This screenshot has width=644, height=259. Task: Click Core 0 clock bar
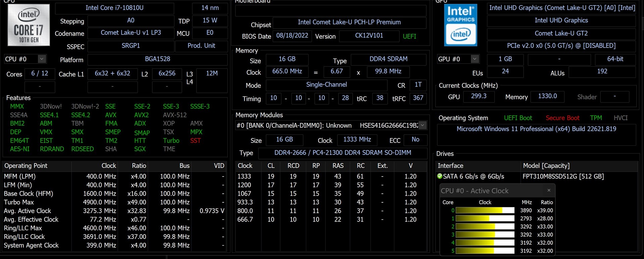click(x=485, y=210)
